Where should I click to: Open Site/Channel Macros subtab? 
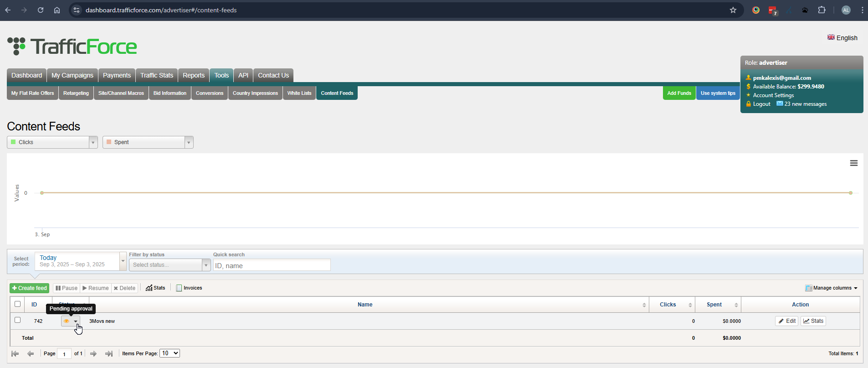point(121,93)
